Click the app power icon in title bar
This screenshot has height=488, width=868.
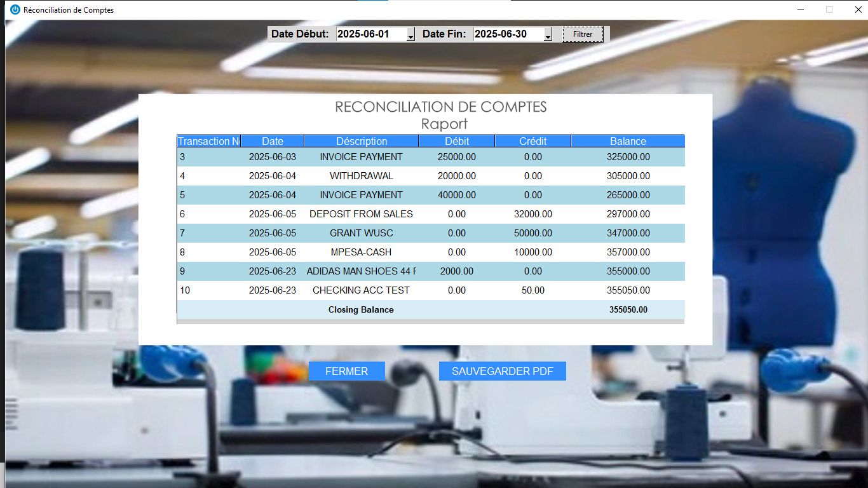[x=15, y=10]
